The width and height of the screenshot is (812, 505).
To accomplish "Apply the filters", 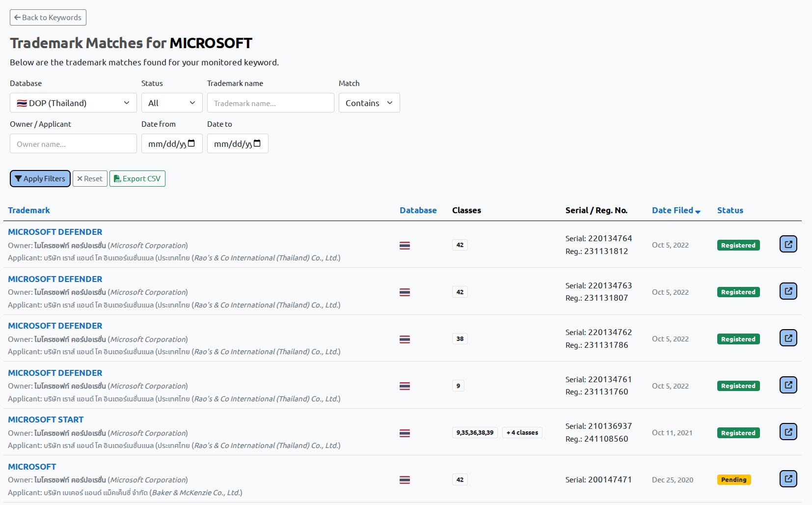I will pyautogui.click(x=40, y=179).
